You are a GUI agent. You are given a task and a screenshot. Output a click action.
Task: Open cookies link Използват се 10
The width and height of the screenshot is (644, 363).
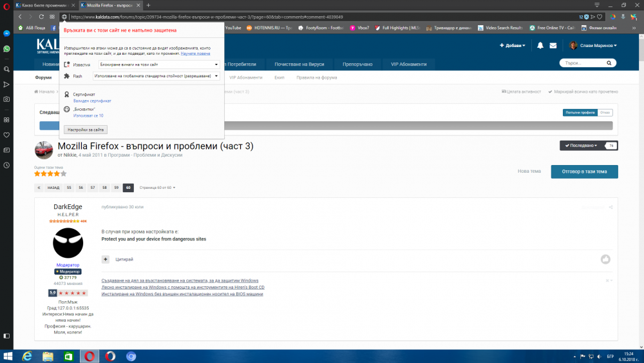88,115
